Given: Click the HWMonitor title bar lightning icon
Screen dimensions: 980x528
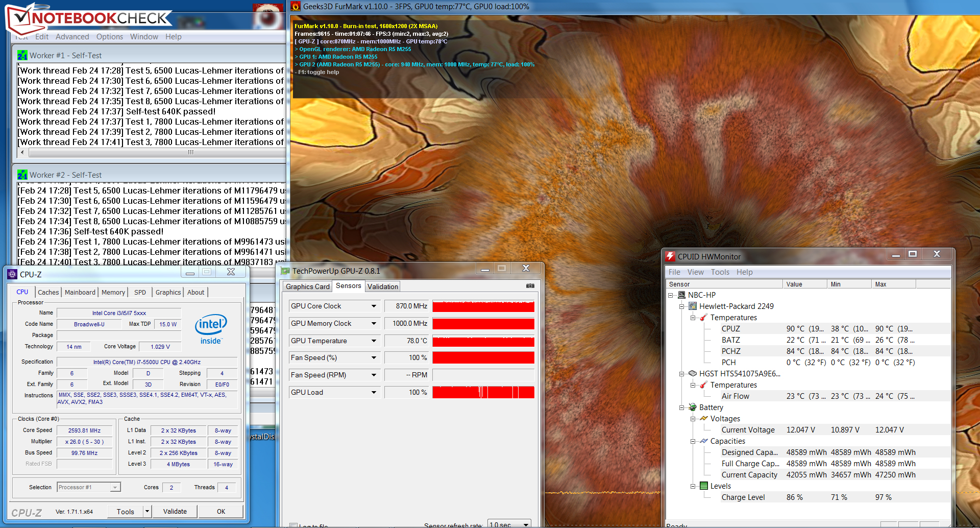Looking at the screenshot, I should point(670,256).
